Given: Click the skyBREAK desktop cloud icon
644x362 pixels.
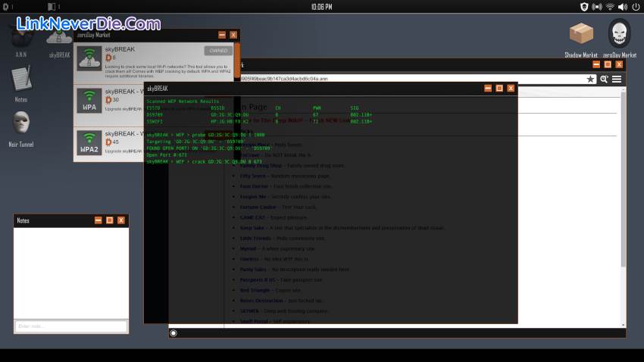Looking at the screenshot, I should pos(59,38).
